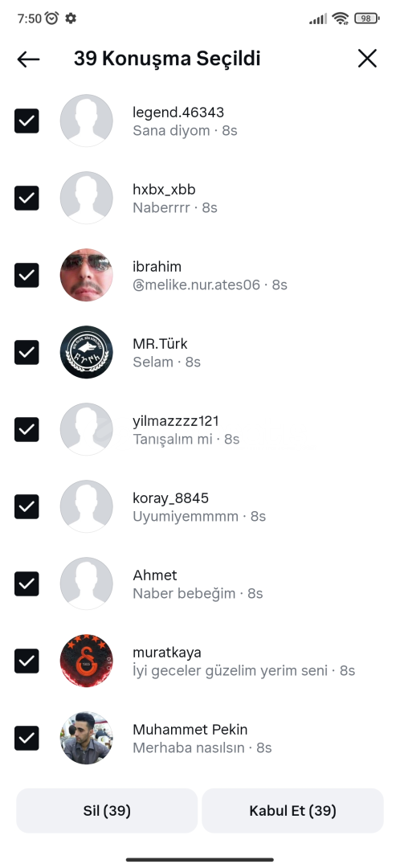Tap the battery indicator icon

pos(366,18)
